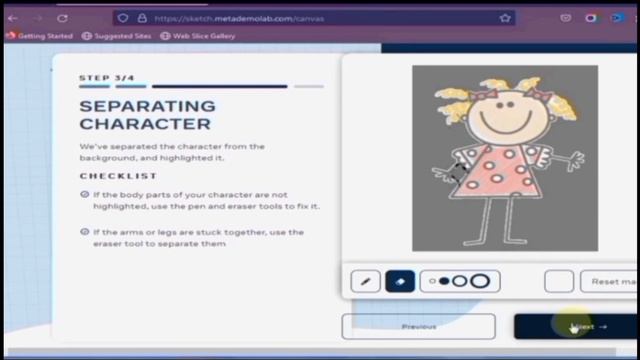Open the Pocket save icon in toolbar

tap(565, 18)
